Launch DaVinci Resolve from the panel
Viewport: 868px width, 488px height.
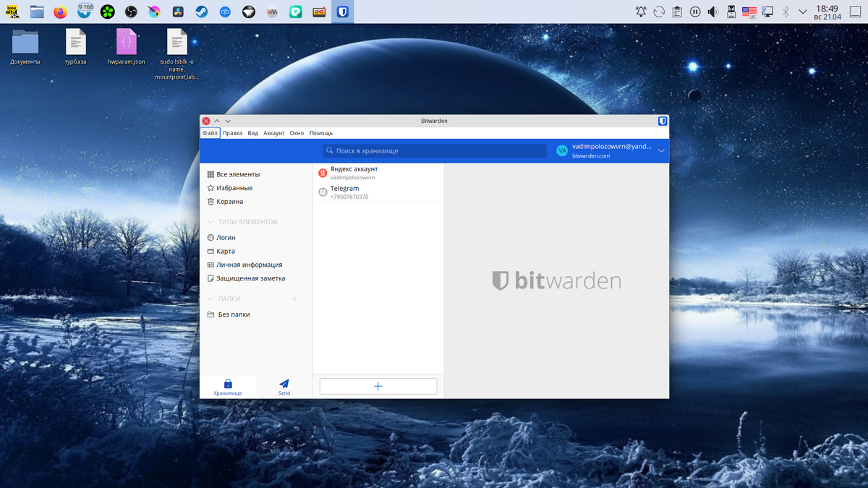coord(178,12)
